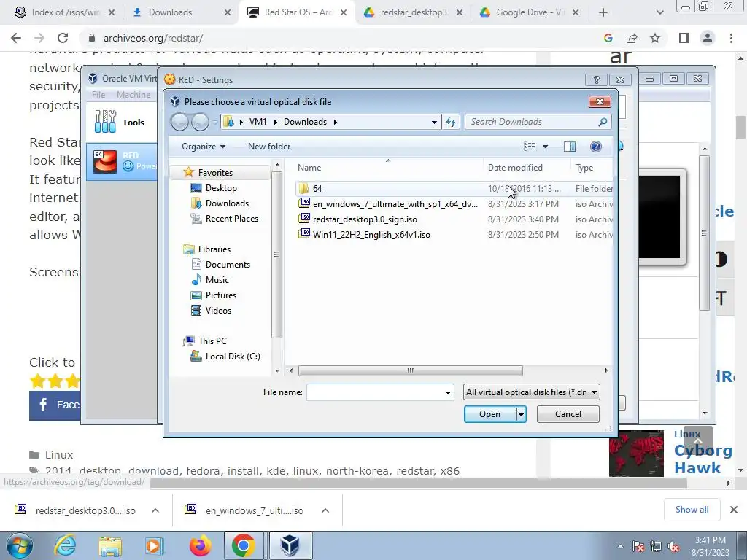Viewport: 747px width, 560px height.
Task: Open VirtualBox Machine menu
Action: [x=133, y=95]
